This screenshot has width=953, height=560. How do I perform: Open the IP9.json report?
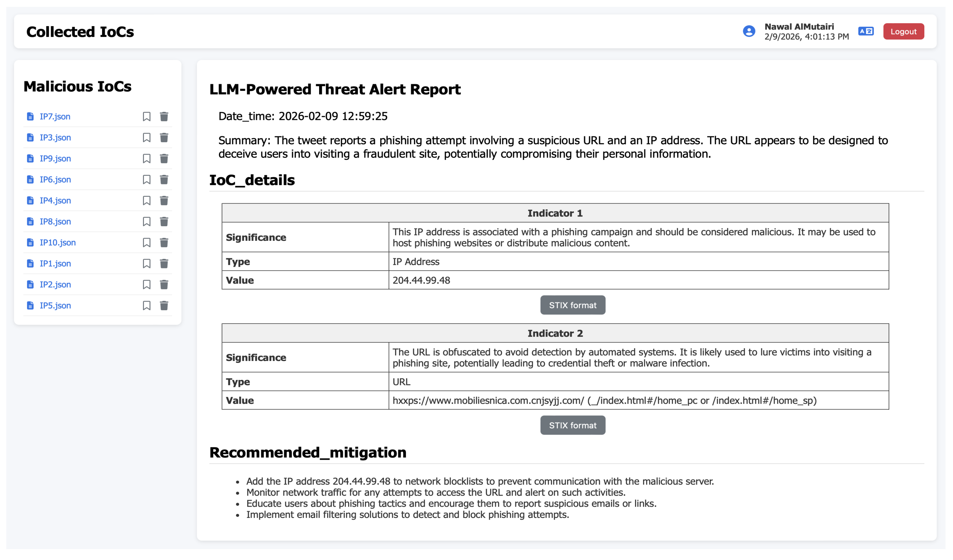point(55,159)
